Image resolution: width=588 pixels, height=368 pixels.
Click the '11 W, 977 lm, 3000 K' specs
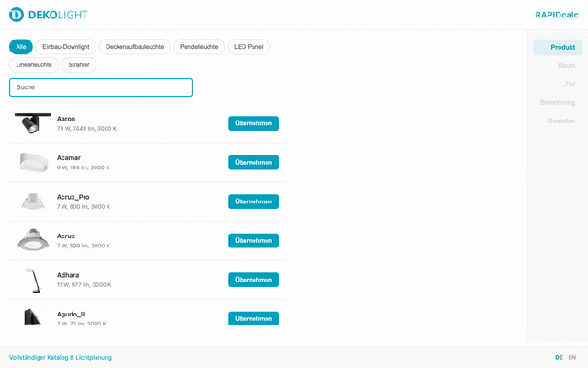pyautogui.click(x=84, y=284)
